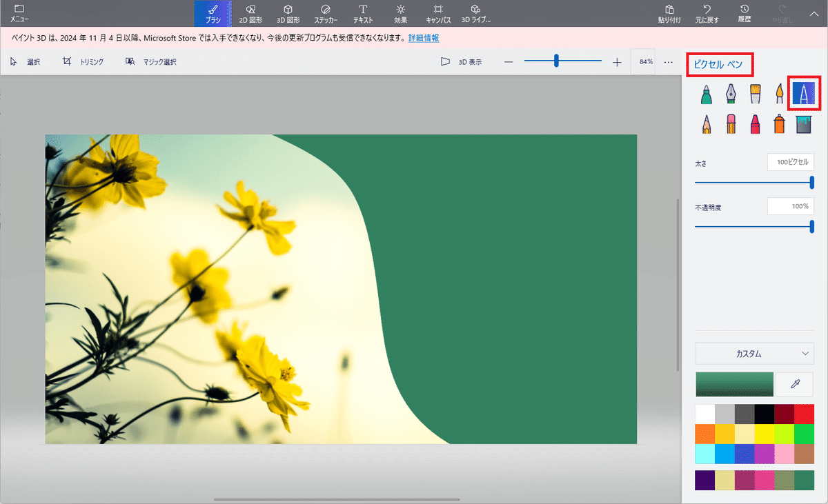Select the Crayon tool
The image size is (828, 504).
[x=755, y=124]
